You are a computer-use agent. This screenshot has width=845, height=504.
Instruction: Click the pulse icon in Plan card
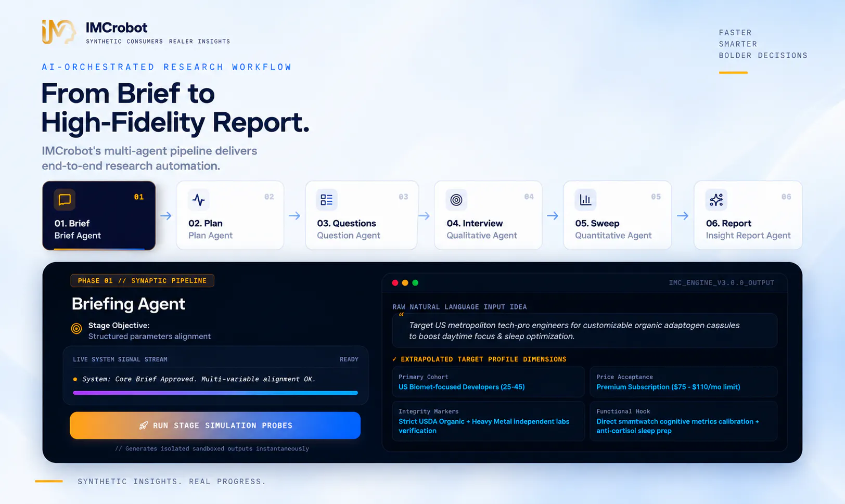pos(198,200)
